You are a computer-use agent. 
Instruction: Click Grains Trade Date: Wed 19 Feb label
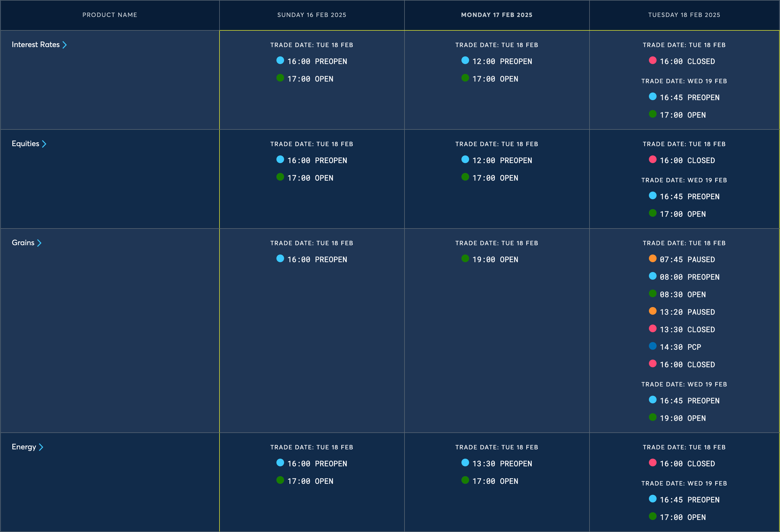pos(684,384)
